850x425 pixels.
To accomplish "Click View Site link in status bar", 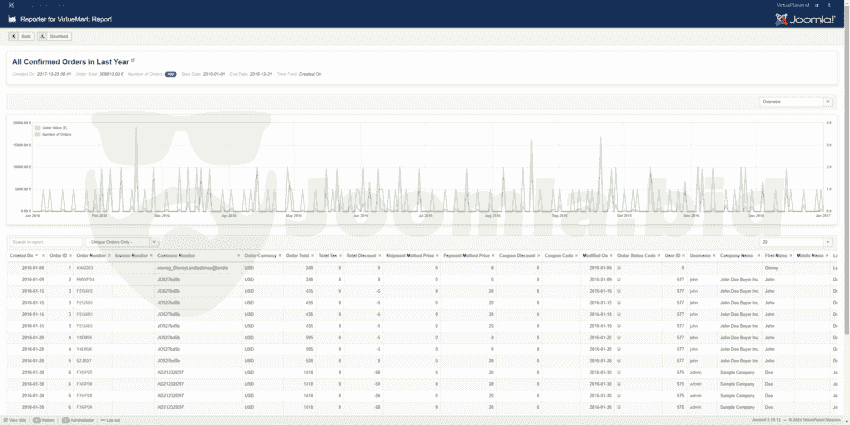I will (14, 420).
